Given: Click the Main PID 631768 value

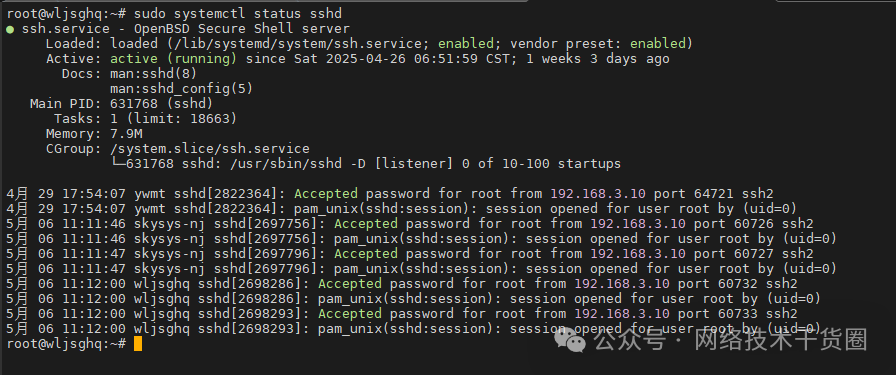Looking at the screenshot, I should [x=134, y=104].
